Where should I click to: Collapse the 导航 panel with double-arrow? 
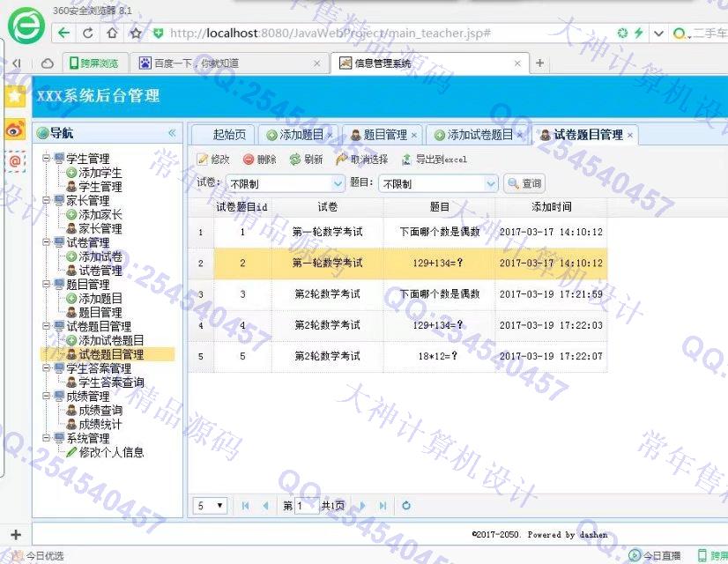tap(172, 133)
